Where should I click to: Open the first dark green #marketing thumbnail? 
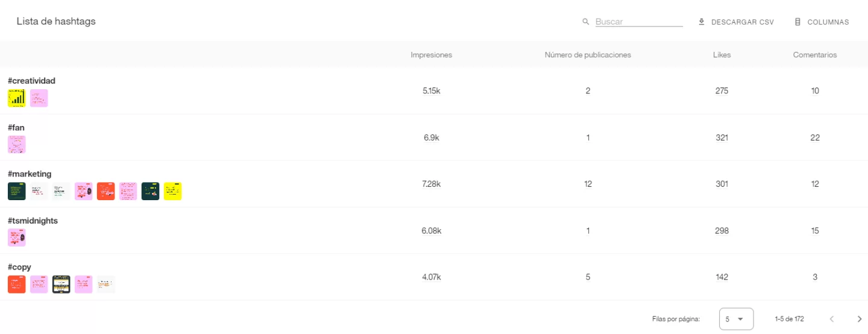tap(17, 191)
